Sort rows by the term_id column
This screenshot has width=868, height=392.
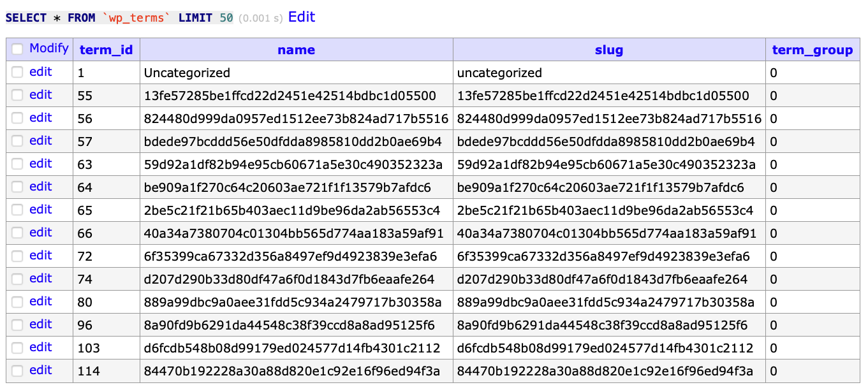click(x=106, y=49)
